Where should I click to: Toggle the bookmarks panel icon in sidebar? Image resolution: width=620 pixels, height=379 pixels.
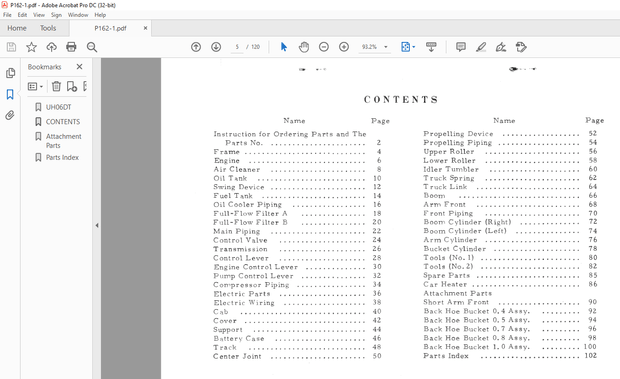pos(10,94)
